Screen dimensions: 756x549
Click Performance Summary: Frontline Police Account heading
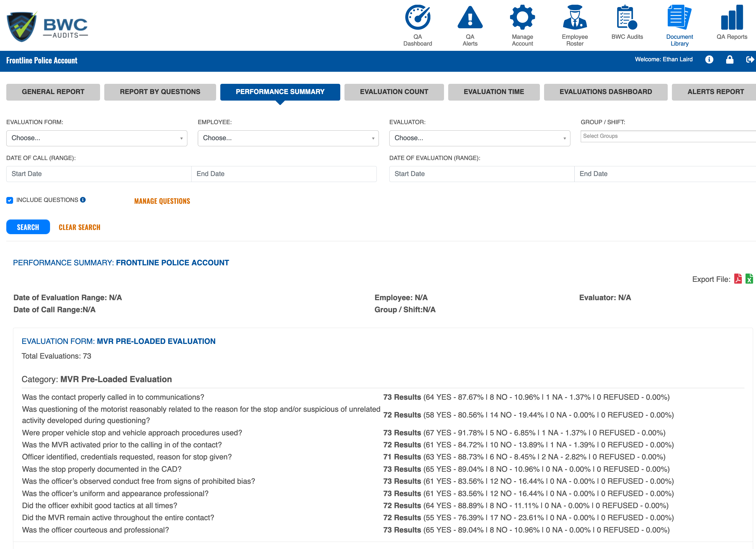(x=121, y=263)
